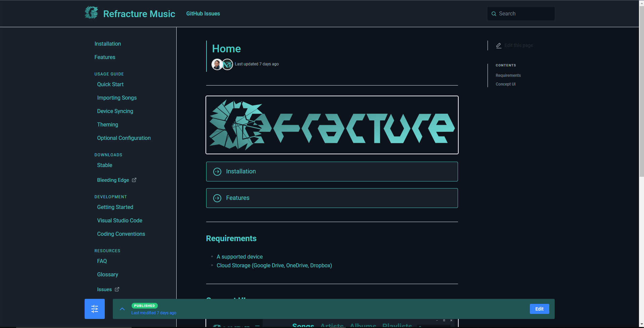
Task: Jump to Requirements in contents
Action: click(508, 75)
